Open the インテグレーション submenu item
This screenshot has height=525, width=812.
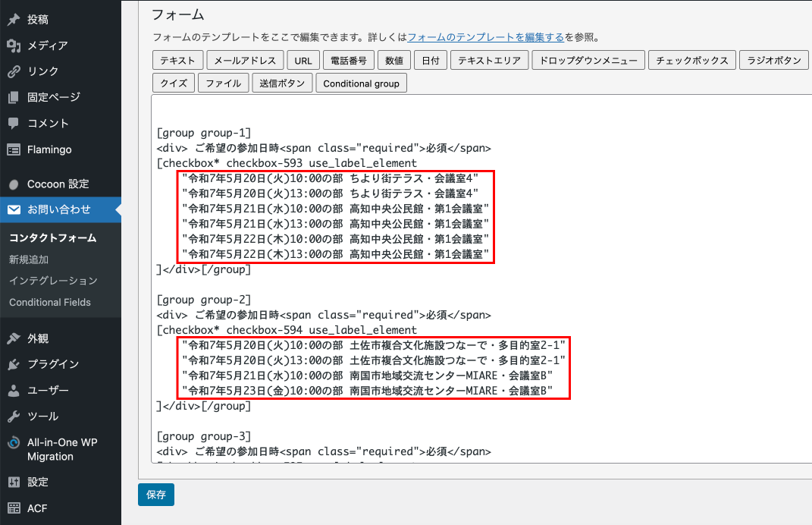tap(53, 281)
